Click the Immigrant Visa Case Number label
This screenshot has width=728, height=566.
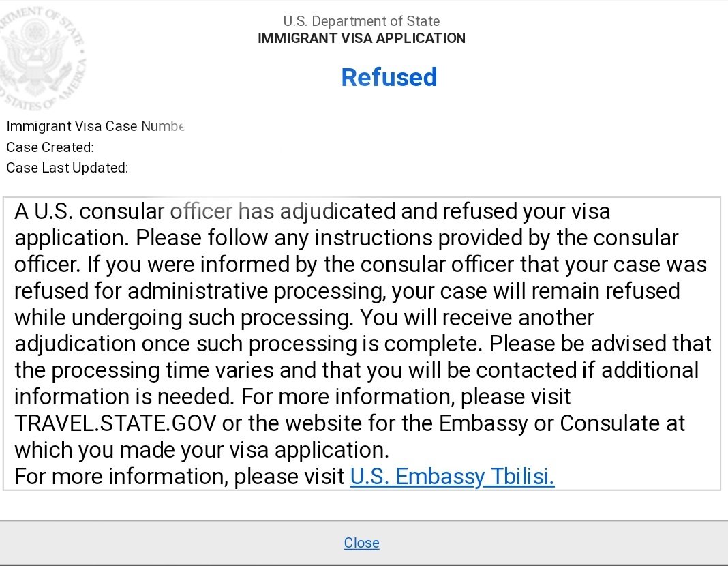pos(95,126)
